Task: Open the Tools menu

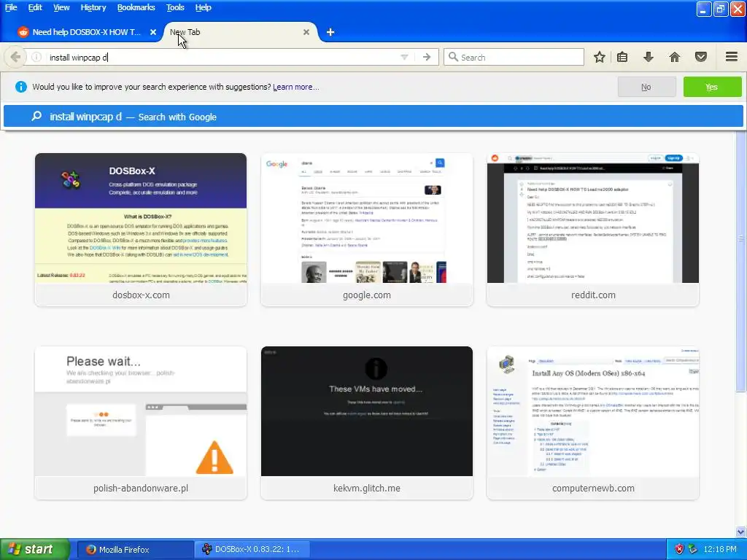Action: pyautogui.click(x=175, y=7)
